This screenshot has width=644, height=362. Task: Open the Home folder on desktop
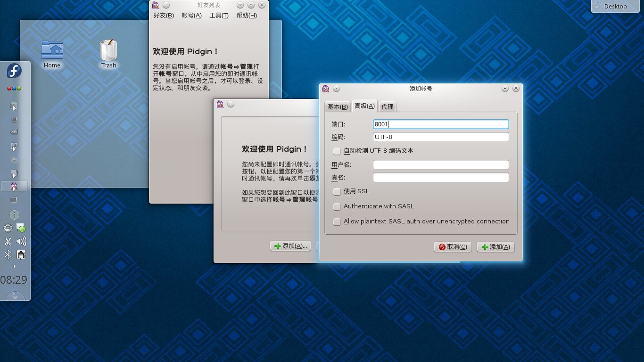[52, 54]
